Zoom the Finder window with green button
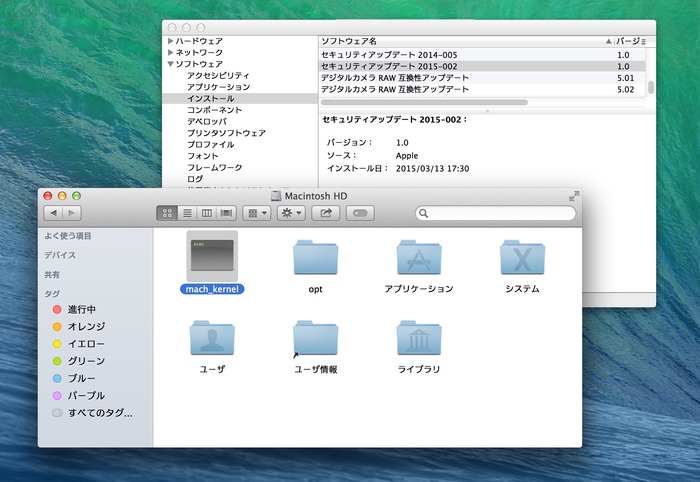The height and width of the screenshot is (482, 700). 76,196
